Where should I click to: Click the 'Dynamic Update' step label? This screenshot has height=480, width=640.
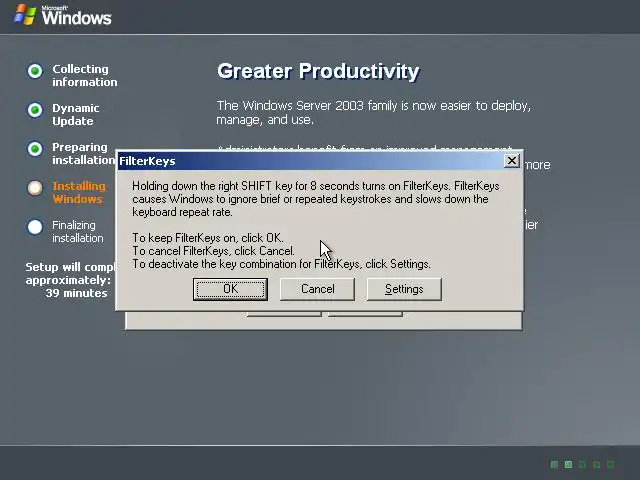pos(76,115)
